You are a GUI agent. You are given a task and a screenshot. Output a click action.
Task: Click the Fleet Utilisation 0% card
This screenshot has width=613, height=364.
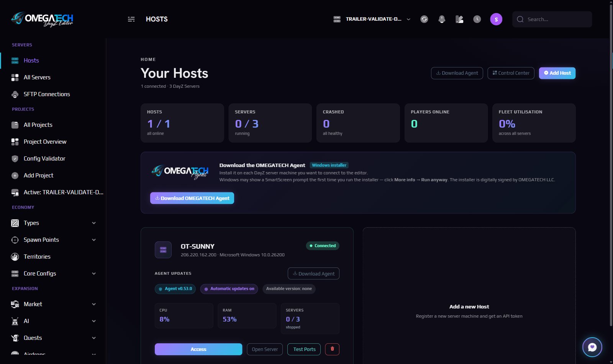(534, 123)
